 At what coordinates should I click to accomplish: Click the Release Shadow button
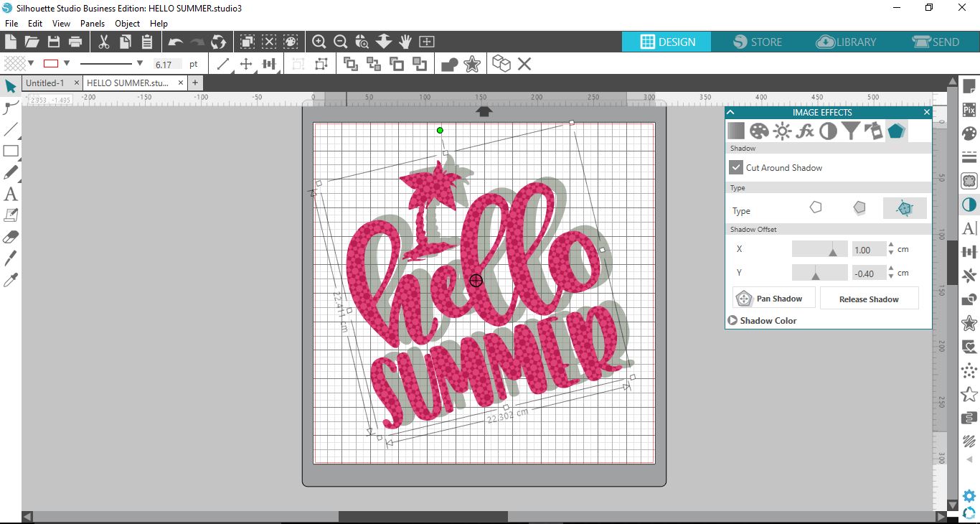click(869, 298)
